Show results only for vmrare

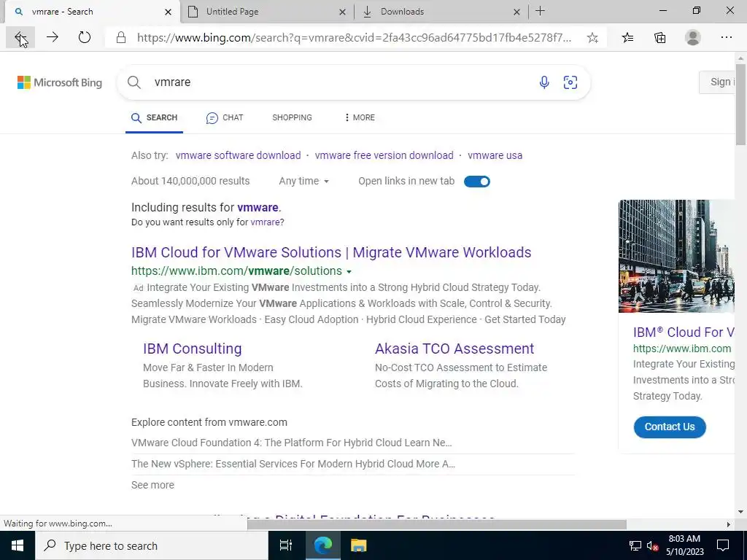click(x=265, y=222)
